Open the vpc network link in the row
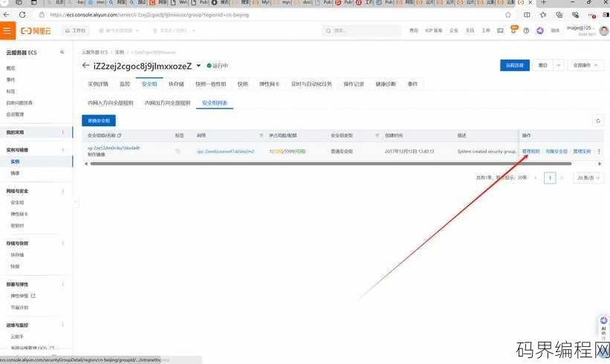This screenshot has width=610, height=364. click(x=225, y=152)
